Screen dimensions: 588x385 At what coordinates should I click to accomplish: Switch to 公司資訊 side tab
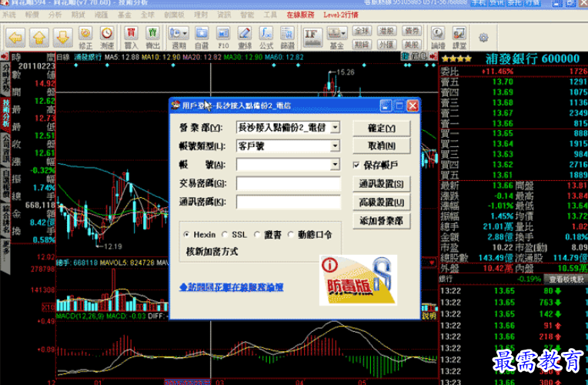(x=5, y=149)
